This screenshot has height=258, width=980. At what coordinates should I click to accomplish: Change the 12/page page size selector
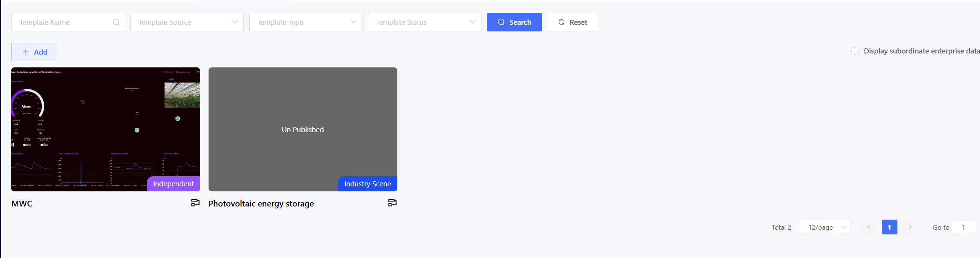click(825, 227)
